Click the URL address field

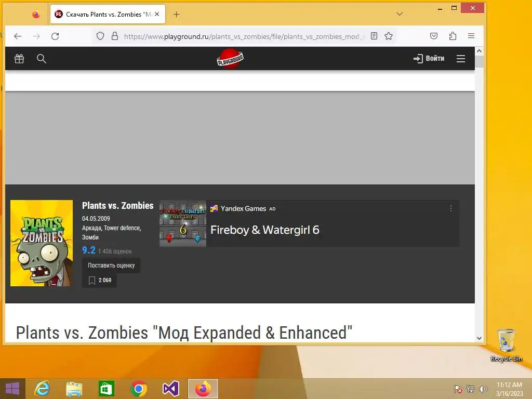pos(244,36)
